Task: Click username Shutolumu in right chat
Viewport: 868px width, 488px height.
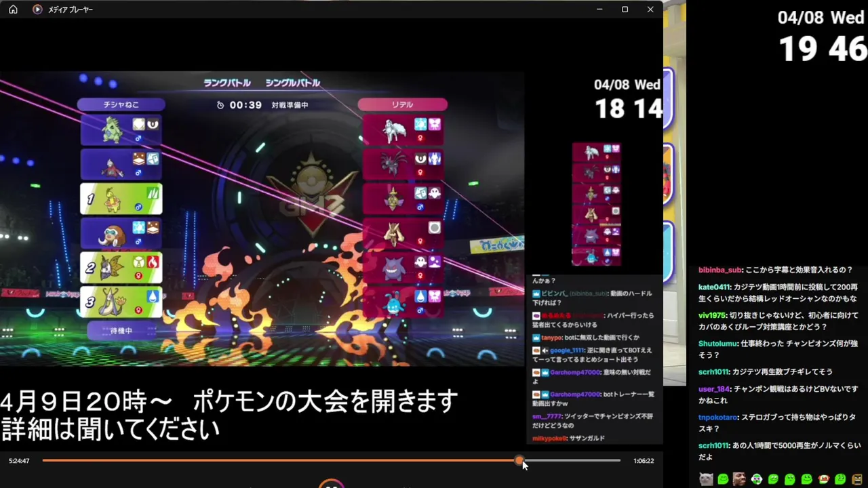Action: click(718, 344)
